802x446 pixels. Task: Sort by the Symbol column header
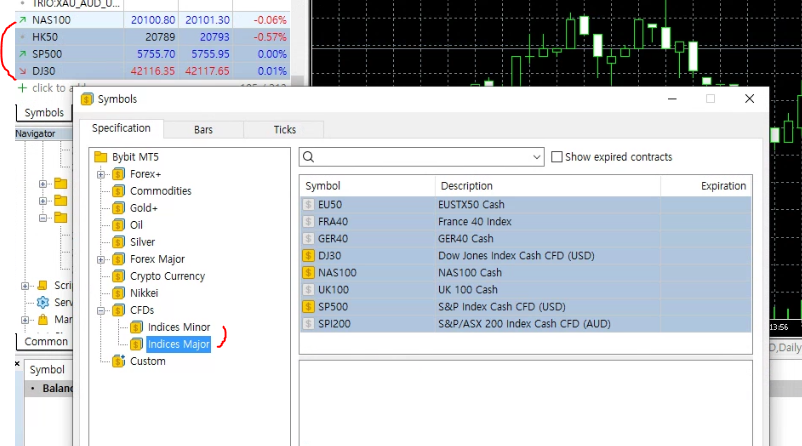click(x=367, y=186)
